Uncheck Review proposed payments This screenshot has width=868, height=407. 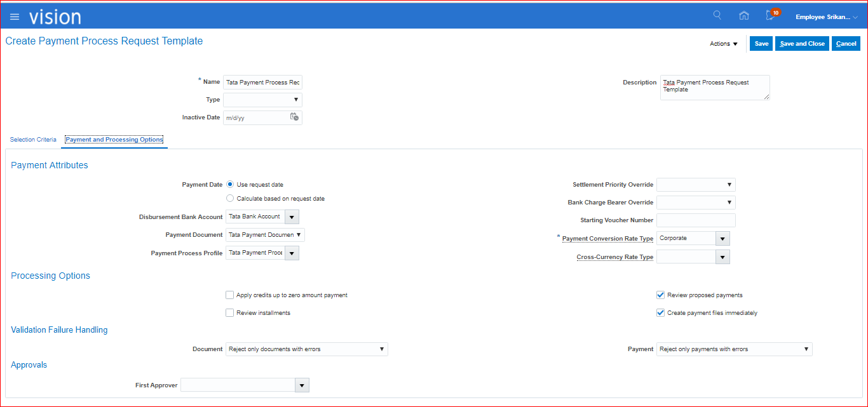661,295
